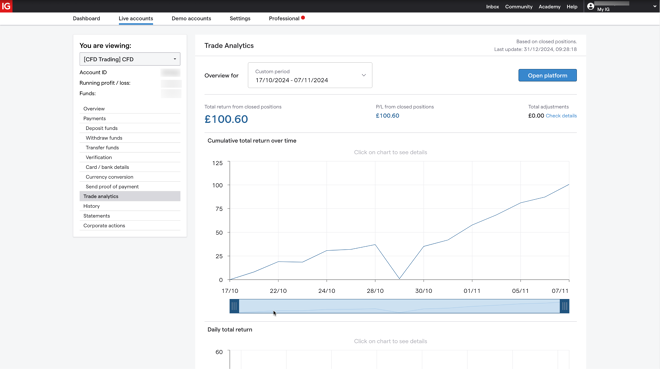The width and height of the screenshot is (660, 369).
Task: Grab the right range slider handle
Action: point(564,306)
